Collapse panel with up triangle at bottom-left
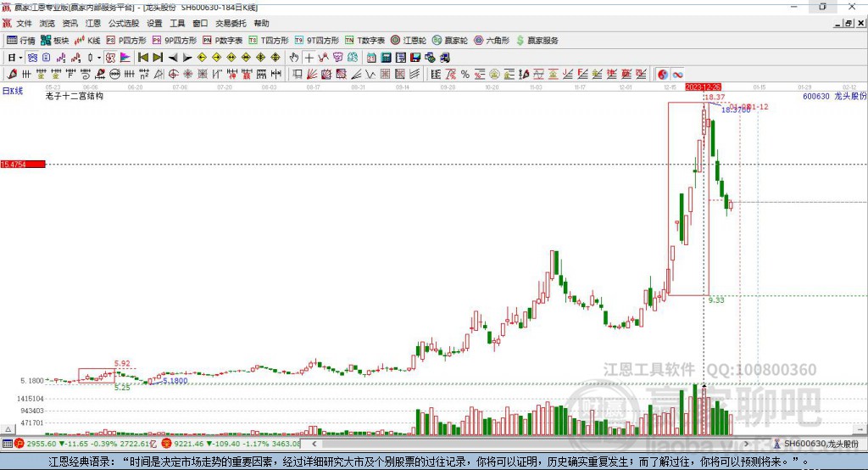The height and width of the screenshot is (470, 868). tap(8, 429)
